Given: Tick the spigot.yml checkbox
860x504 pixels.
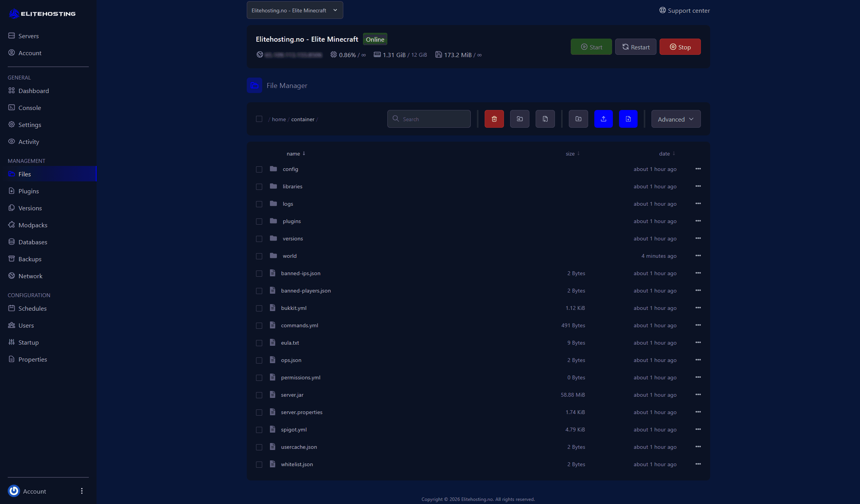Looking at the screenshot, I should (259, 430).
